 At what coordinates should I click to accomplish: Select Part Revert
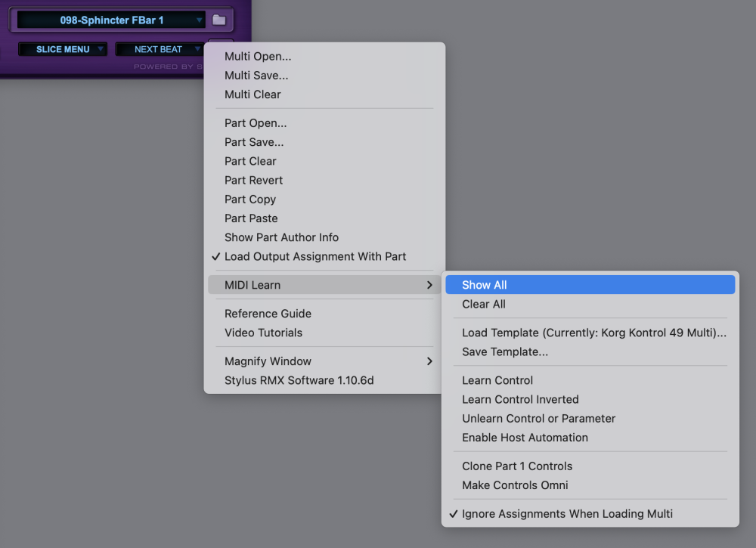tap(254, 180)
